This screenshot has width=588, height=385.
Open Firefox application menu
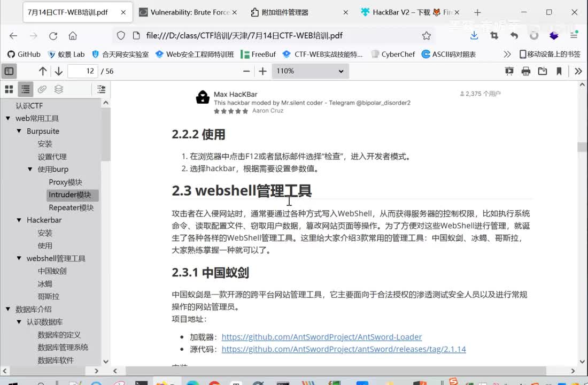(x=574, y=36)
